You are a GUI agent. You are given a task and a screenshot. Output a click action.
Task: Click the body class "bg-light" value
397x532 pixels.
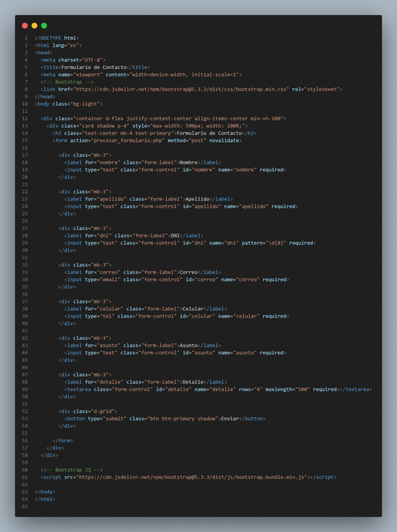tap(85, 104)
